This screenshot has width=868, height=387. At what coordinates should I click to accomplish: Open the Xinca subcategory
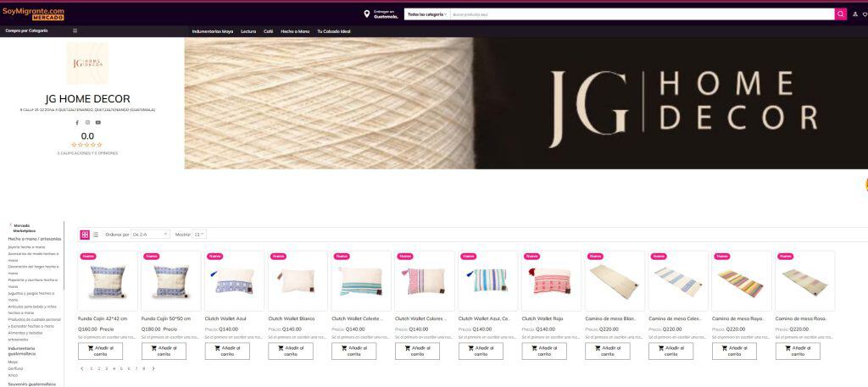[13, 375]
